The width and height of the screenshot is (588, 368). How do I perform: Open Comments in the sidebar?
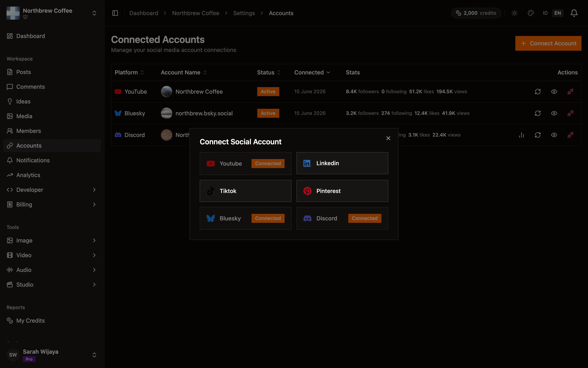[x=52, y=87]
